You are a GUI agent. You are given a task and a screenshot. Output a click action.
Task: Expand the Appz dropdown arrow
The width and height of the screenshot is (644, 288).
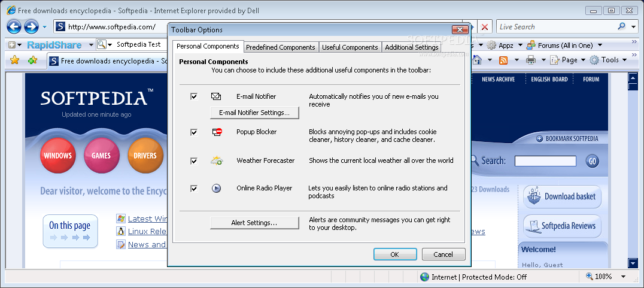click(520, 45)
